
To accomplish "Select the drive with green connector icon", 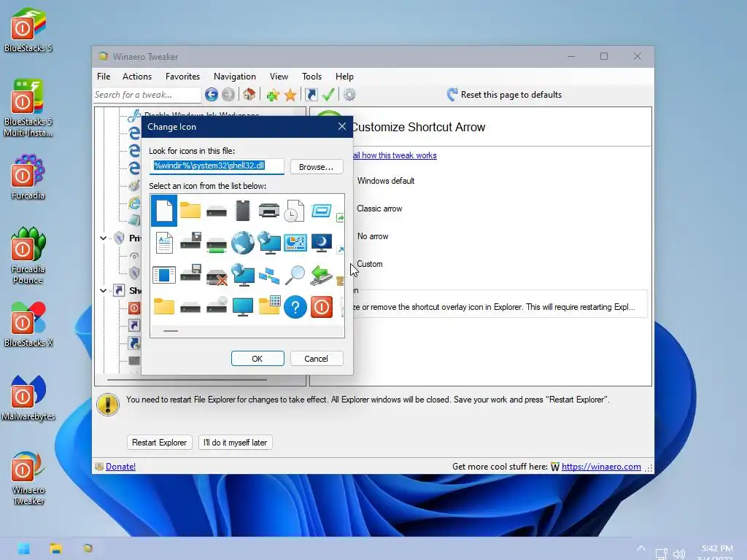I will [x=216, y=244].
